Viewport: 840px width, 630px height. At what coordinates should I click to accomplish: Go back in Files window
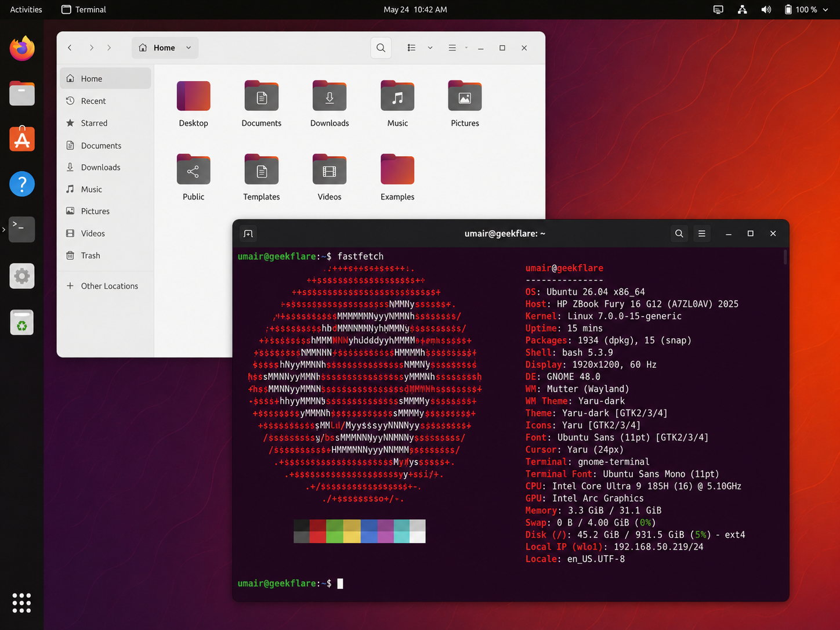(70, 48)
